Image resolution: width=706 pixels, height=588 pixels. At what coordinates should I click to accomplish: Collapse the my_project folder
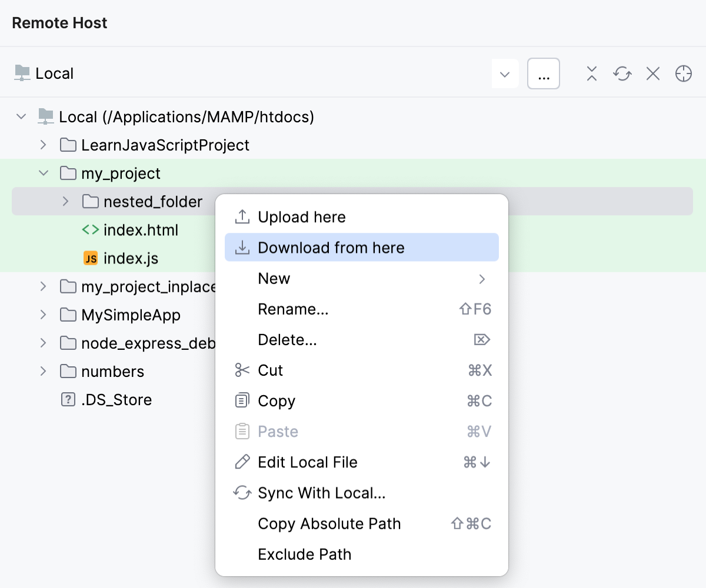(42, 173)
